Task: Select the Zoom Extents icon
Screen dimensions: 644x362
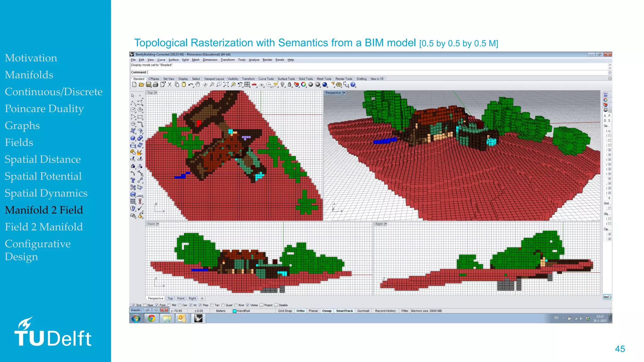Action: (x=226, y=85)
